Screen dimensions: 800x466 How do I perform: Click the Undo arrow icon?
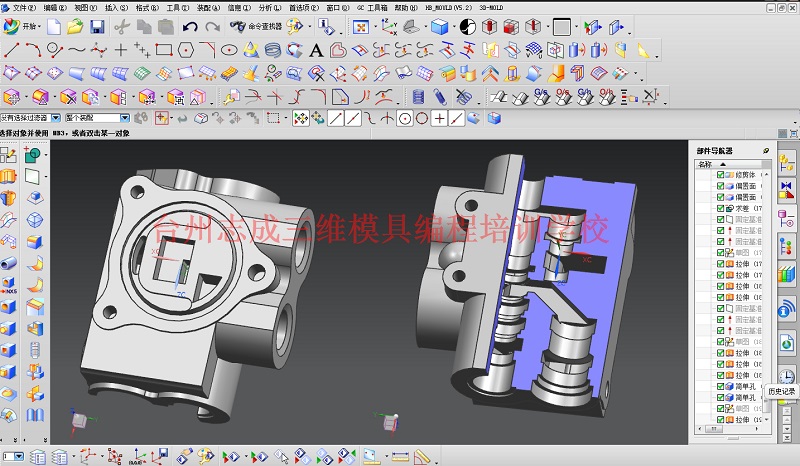point(190,27)
